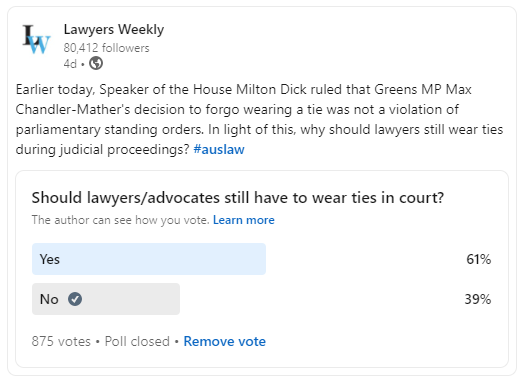Click Remove vote

[225, 341]
